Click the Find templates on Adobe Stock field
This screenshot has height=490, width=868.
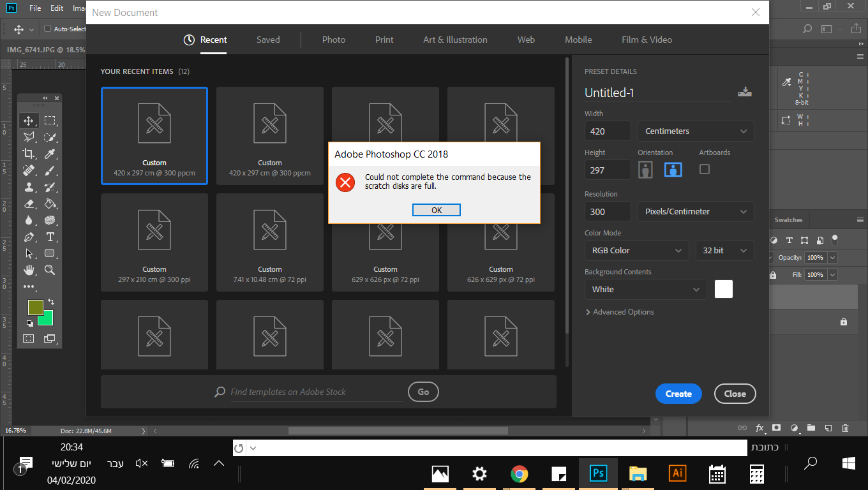pos(310,392)
